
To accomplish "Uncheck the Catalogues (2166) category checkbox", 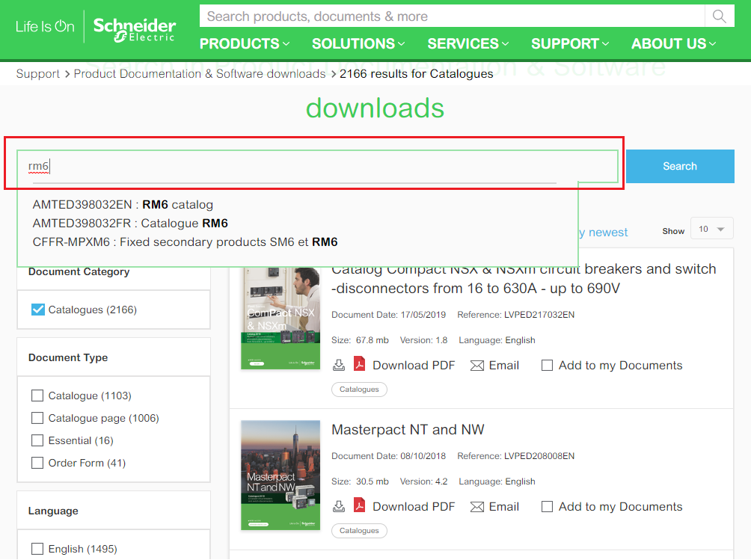I will click(x=38, y=310).
